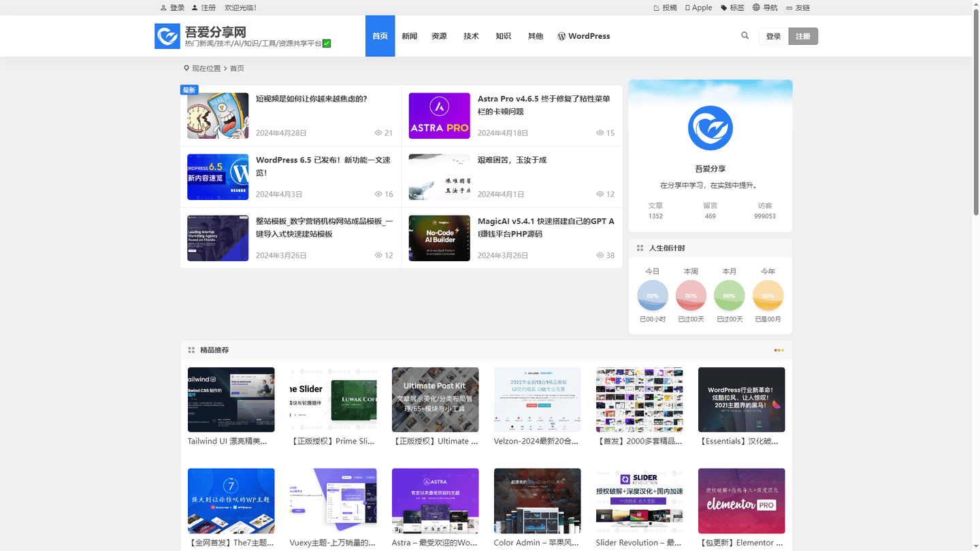This screenshot has width=980, height=551.
Task: Click the gray 注册 button
Action: [803, 36]
